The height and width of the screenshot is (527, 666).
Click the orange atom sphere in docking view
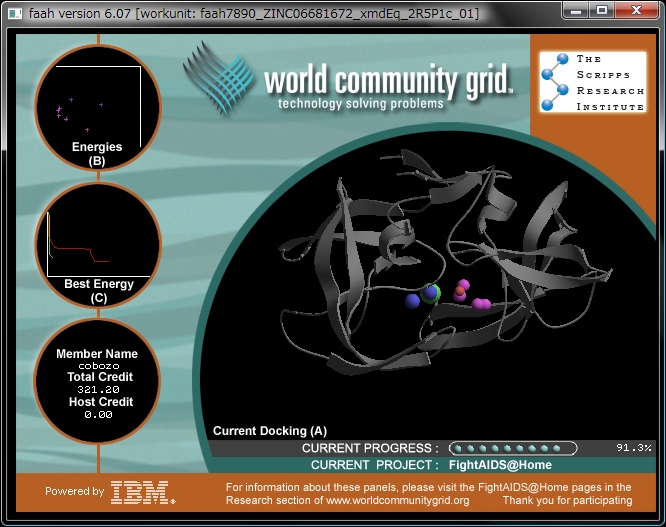point(460,291)
